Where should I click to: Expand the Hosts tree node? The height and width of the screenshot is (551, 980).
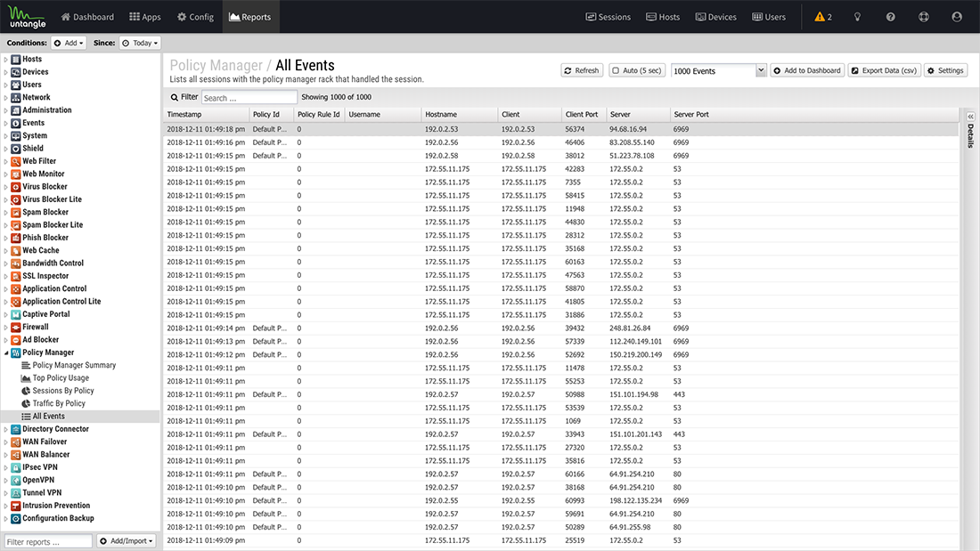click(x=5, y=60)
